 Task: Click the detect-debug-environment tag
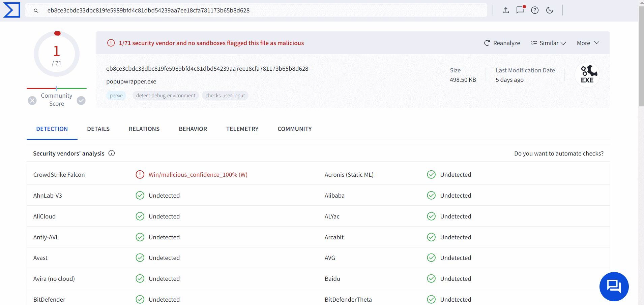point(166,96)
